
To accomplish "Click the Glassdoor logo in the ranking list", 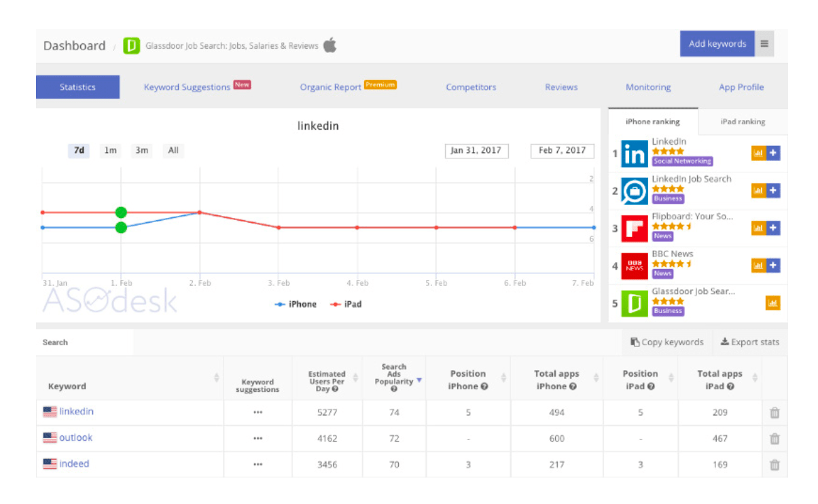I will click(x=635, y=303).
